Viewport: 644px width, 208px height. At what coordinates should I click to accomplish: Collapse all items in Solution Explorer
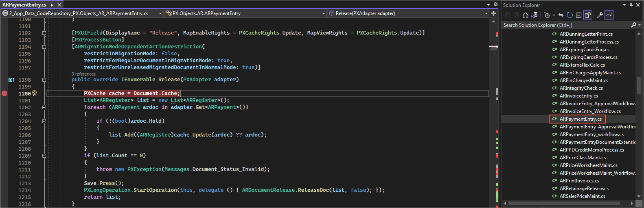578,15
